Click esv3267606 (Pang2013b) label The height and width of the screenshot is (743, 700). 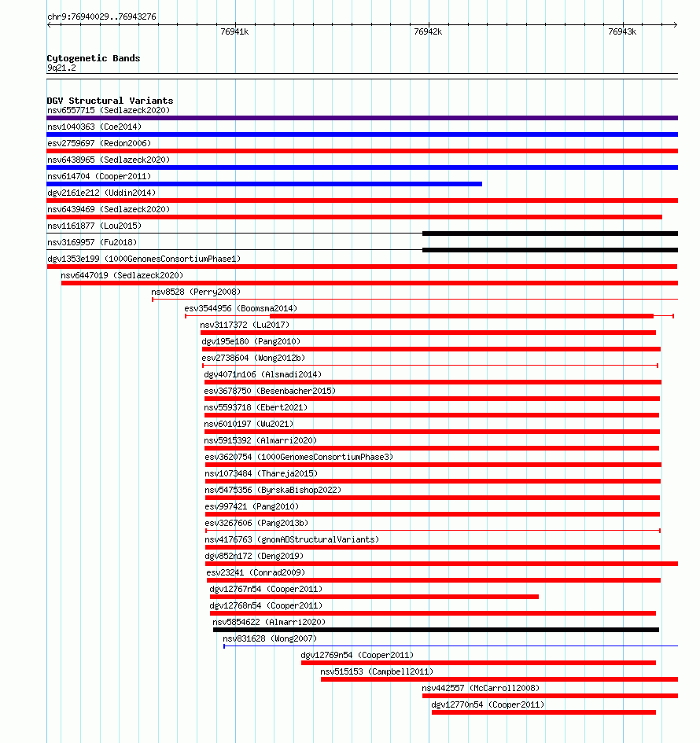pos(256,524)
